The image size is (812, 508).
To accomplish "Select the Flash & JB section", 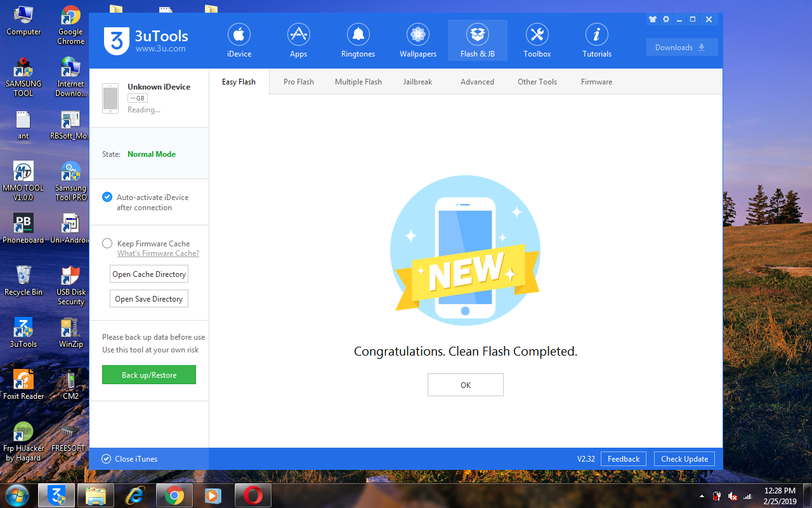I will (x=478, y=41).
